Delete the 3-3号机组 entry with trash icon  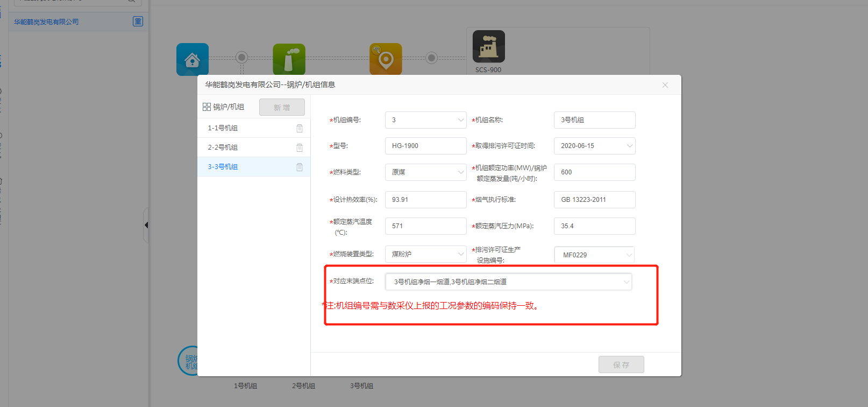pos(300,167)
